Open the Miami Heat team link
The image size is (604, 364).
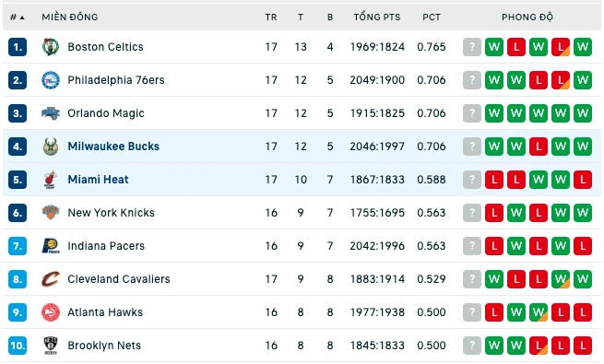[98, 180]
